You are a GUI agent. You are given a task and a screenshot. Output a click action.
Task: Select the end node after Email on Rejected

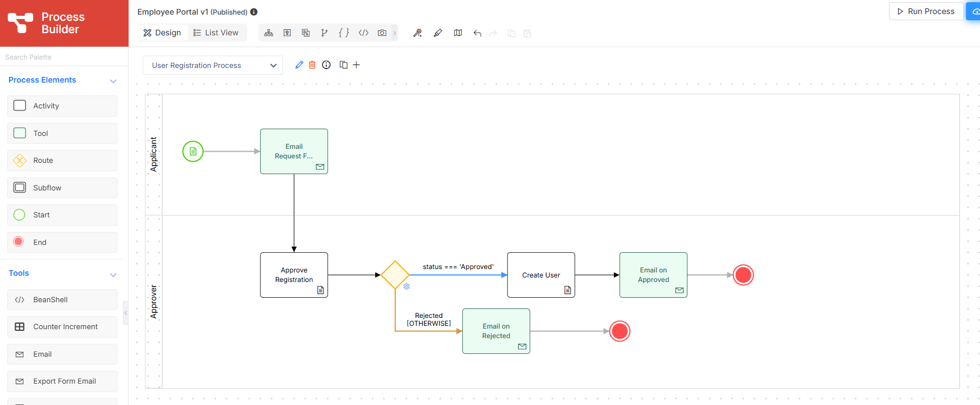[x=619, y=331]
